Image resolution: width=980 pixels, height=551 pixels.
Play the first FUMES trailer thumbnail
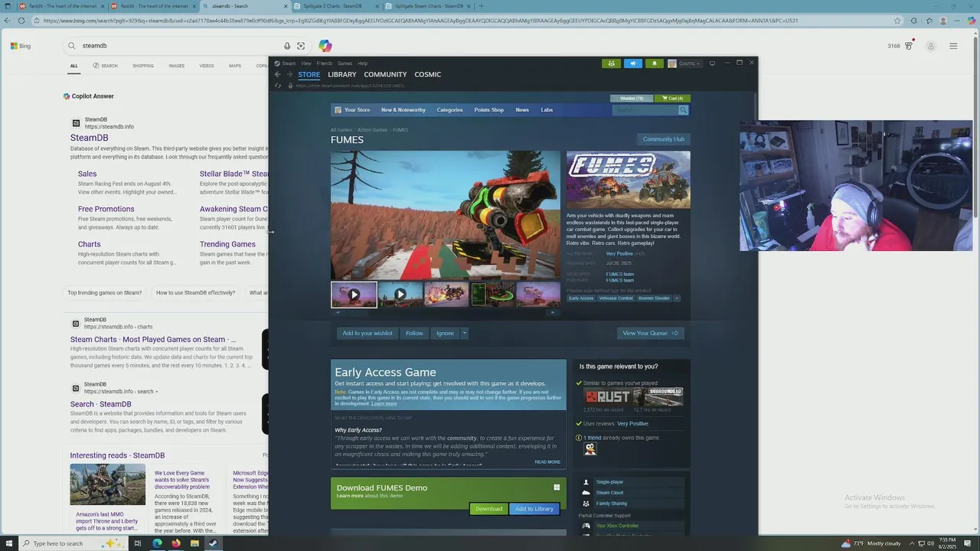coord(354,294)
